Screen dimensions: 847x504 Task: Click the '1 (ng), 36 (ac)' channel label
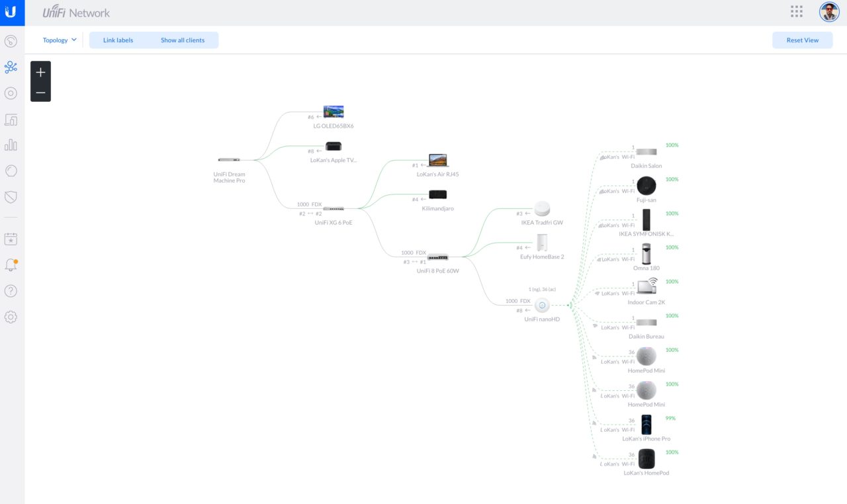[542, 289]
